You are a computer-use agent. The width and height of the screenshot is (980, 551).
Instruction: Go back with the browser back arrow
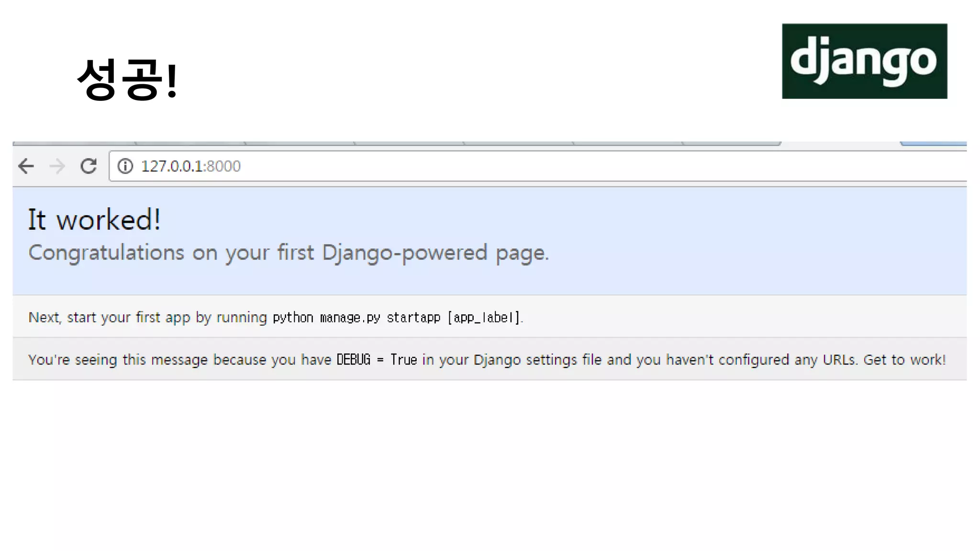26,166
